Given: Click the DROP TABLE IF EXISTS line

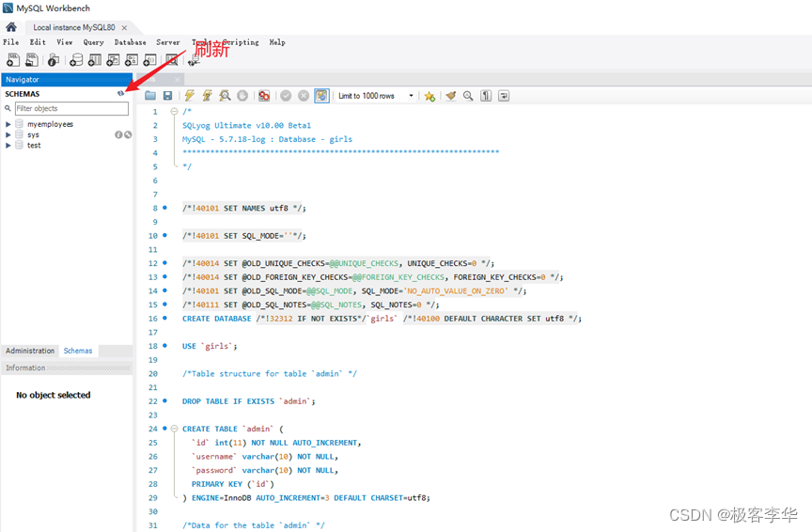Looking at the screenshot, I should 248,401.
